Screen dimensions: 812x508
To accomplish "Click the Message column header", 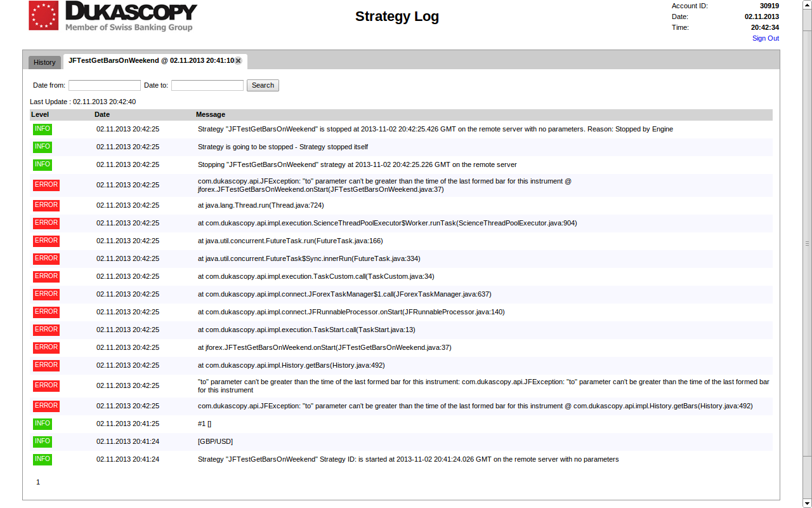I will click(211, 114).
